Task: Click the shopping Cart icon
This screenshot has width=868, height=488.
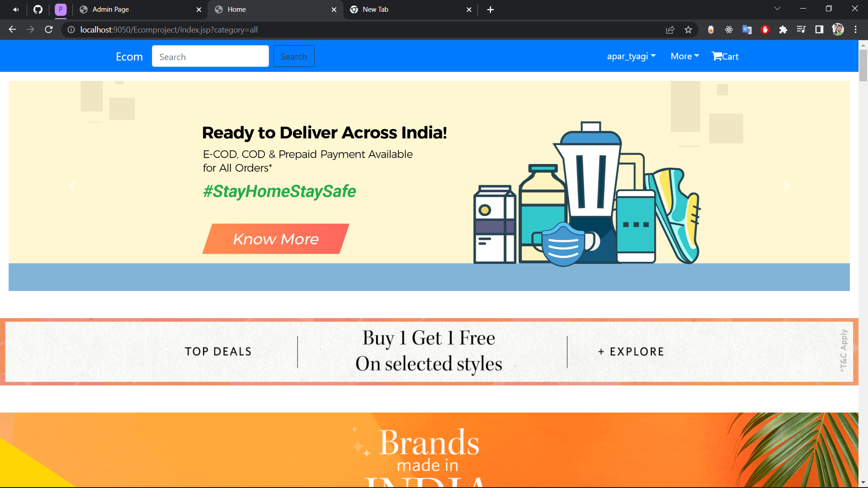Action: click(717, 56)
